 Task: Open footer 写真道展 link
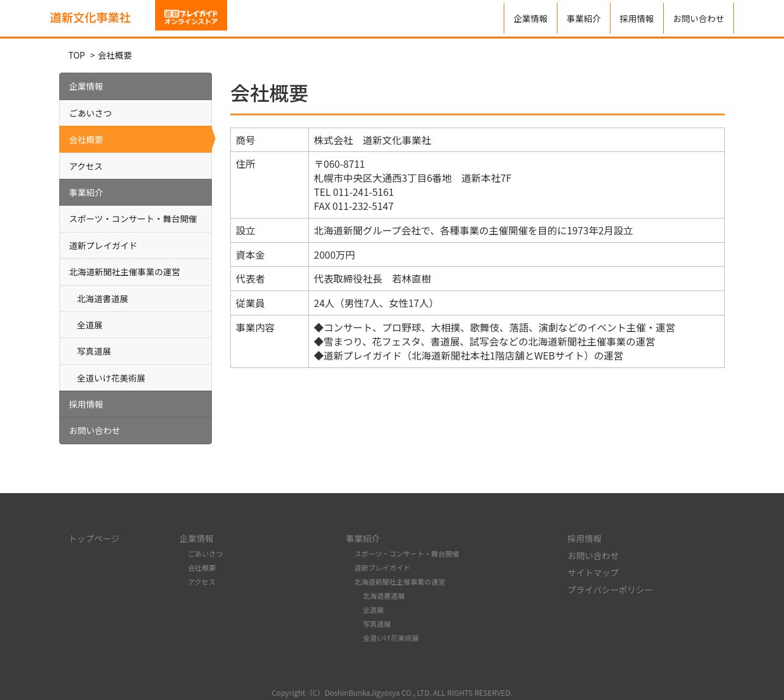[x=377, y=624]
